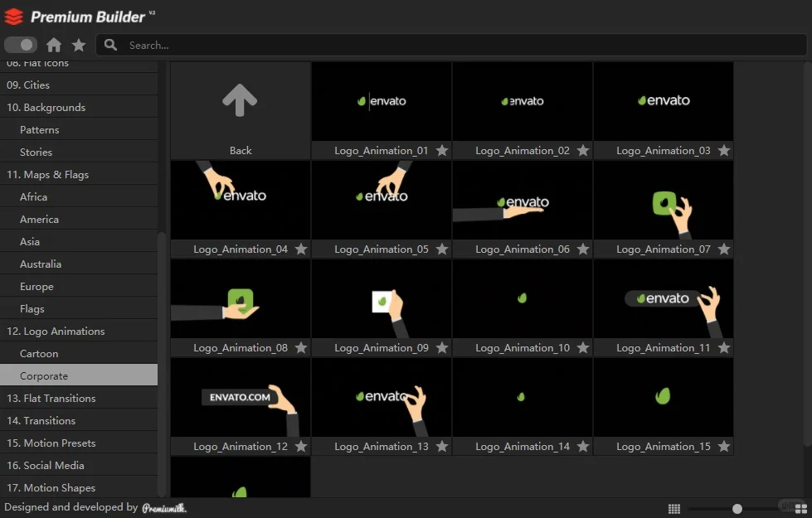Open the Africa subcategory
812x518 pixels.
[79, 196]
